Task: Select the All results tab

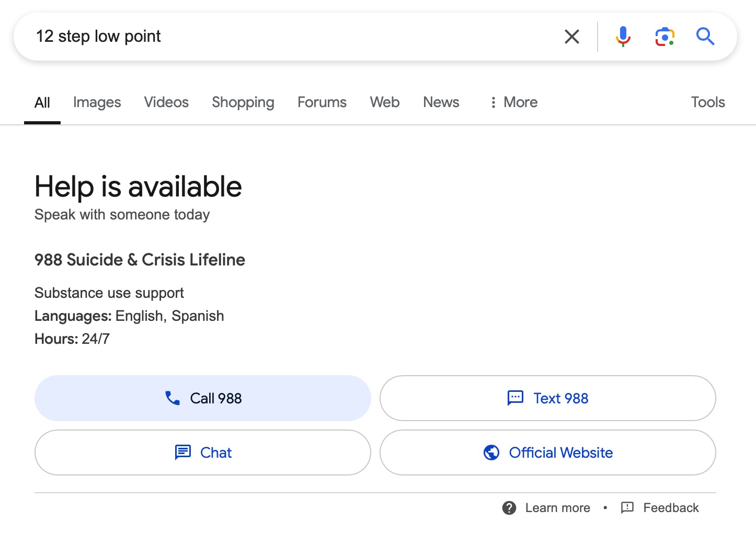Action: [x=42, y=102]
